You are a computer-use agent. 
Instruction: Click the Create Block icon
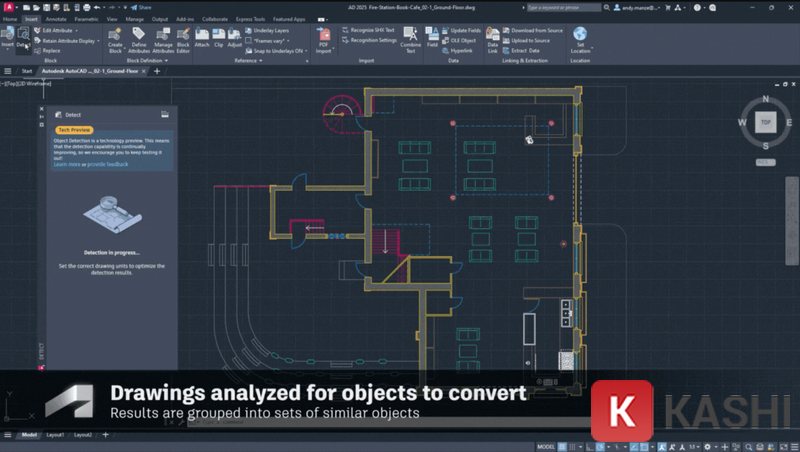click(x=115, y=40)
